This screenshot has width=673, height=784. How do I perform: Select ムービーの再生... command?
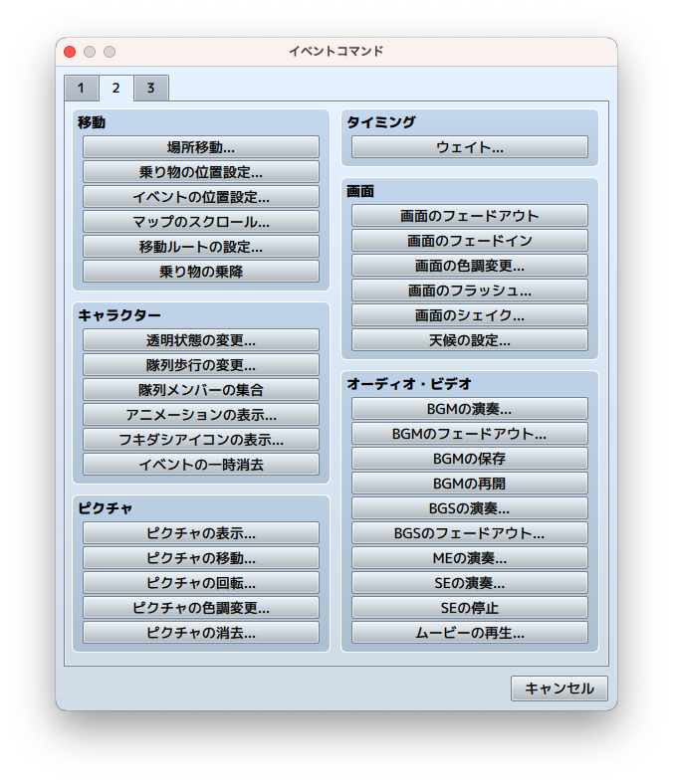[x=470, y=633]
